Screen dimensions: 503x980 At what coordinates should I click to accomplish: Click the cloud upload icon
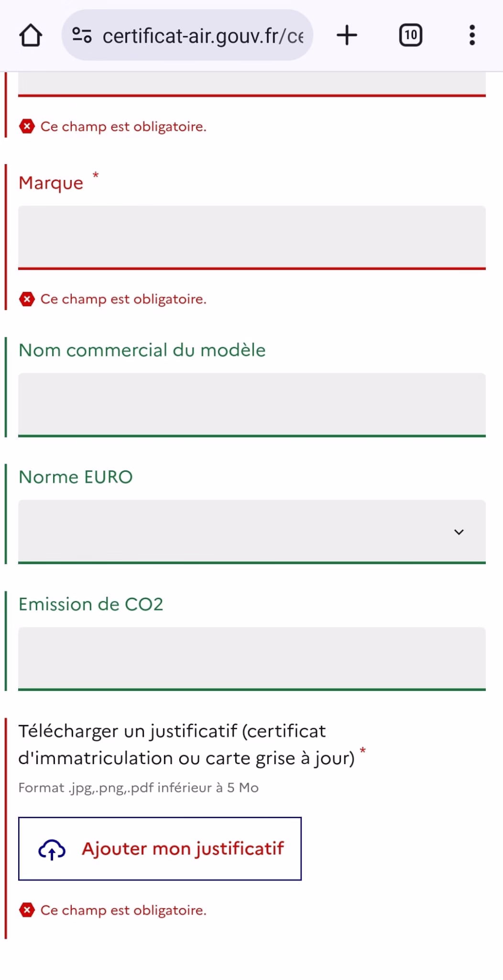52,849
